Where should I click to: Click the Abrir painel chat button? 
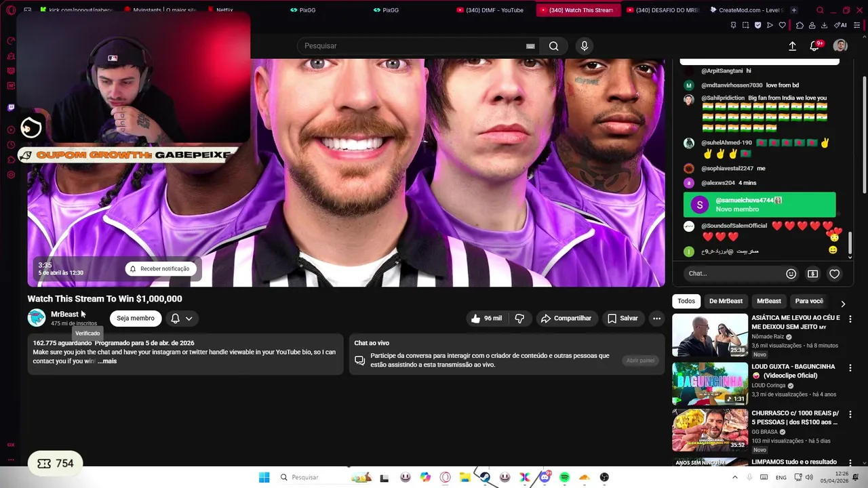coord(640,361)
